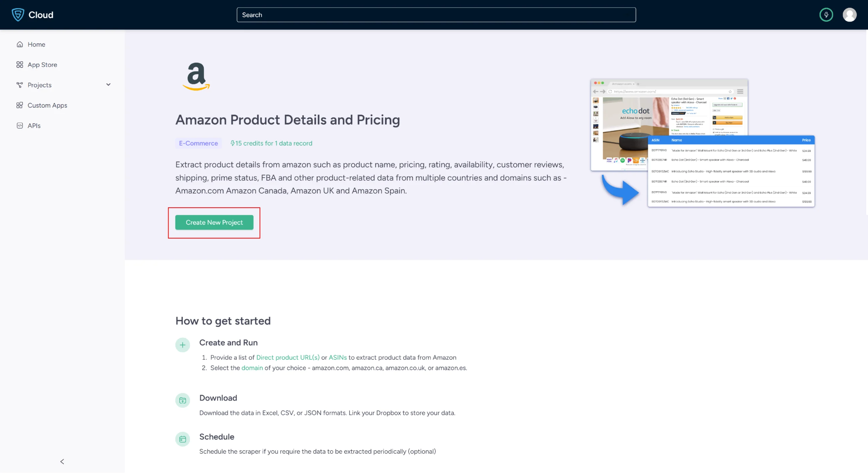The height and width of the screenshot is (474, 868).
Task: Click the Search input field
Action: click(x=436, y=15)
